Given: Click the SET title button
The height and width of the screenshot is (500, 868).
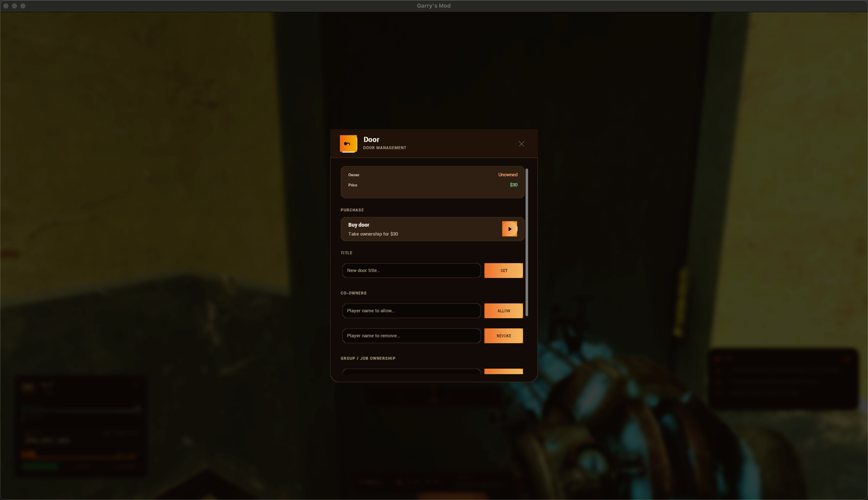Looking at the screenshot, I should (x=503, y=271).
